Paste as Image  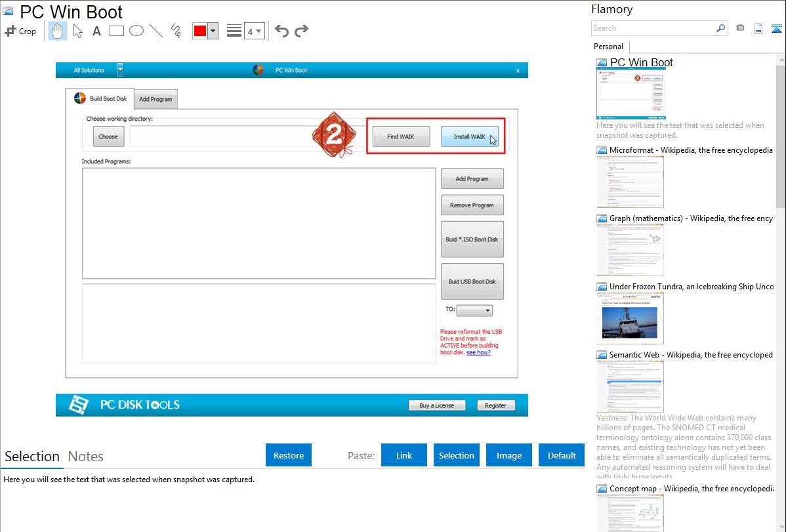[x=509, y=455]
